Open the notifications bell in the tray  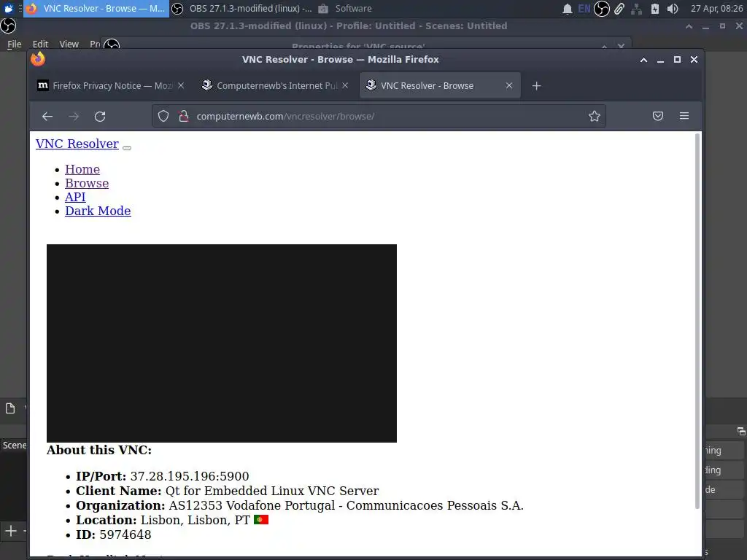click(567, 9)
